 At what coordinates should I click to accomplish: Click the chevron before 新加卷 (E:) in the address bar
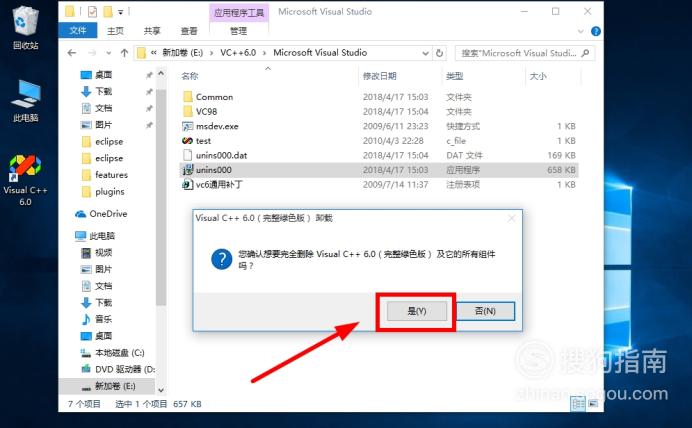[154, 53]
